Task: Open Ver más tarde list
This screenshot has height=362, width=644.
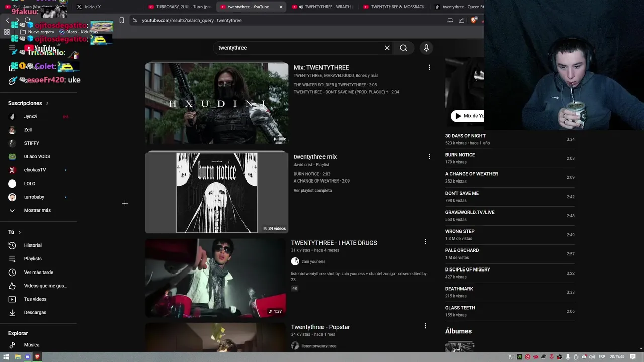Action: click(38, 272)
